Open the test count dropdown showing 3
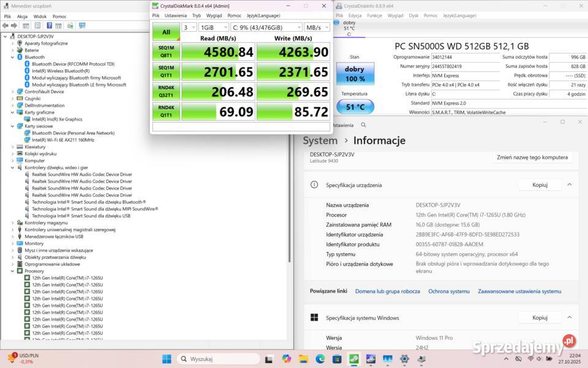The image size is (588, 368). pyautogui.click(x=189, y=28)
